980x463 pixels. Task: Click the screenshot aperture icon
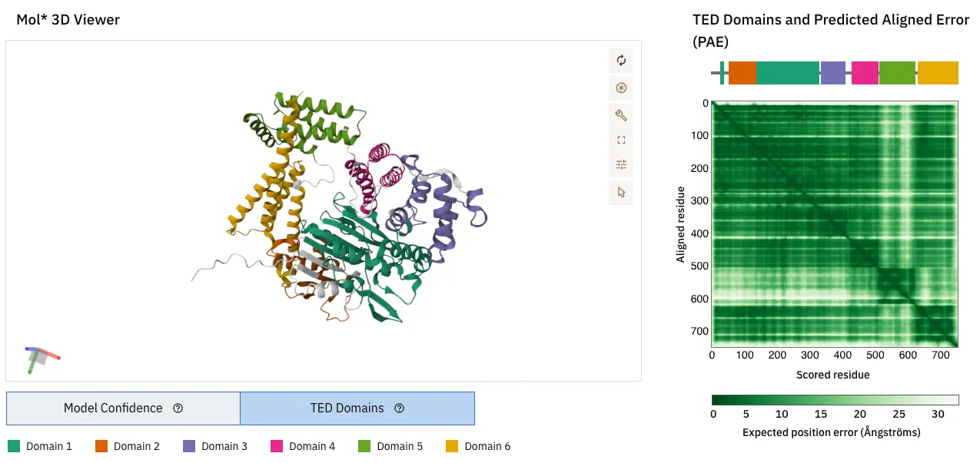621,88
